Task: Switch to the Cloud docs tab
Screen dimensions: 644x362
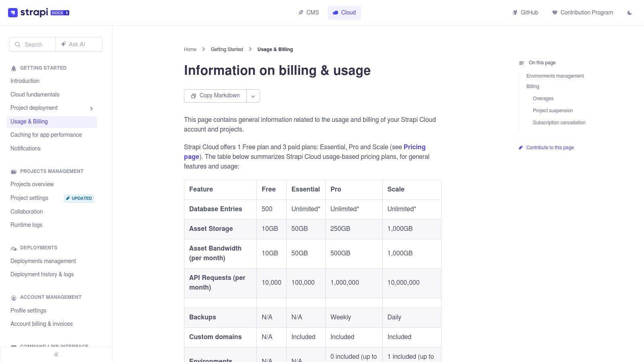Action: pyautogui.click(x=344, y=12)
